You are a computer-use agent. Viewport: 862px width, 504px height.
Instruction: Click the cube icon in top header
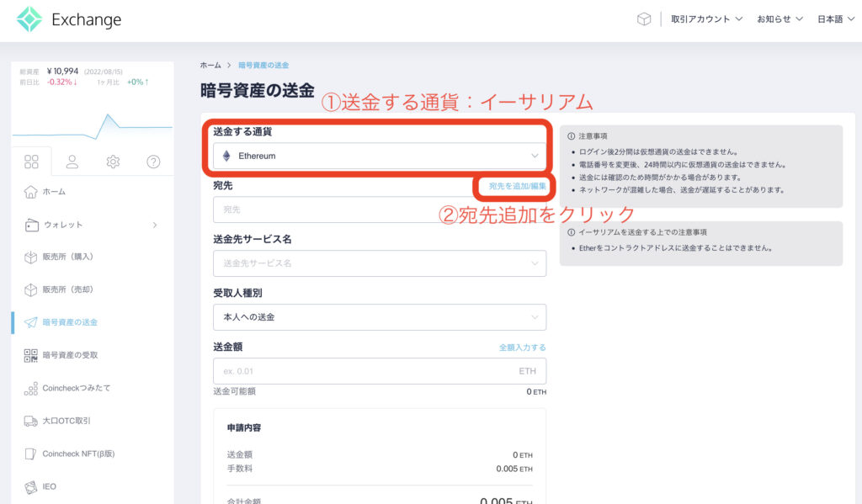644,19
